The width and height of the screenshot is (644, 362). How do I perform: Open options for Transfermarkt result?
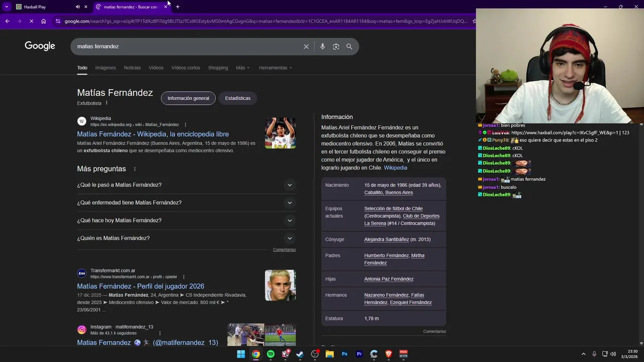(x=184, y=277)
